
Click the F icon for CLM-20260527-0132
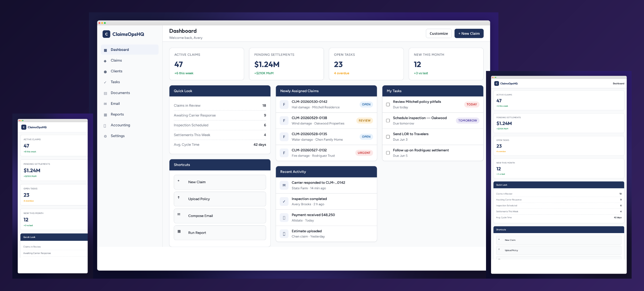click(x=284, y=153)
